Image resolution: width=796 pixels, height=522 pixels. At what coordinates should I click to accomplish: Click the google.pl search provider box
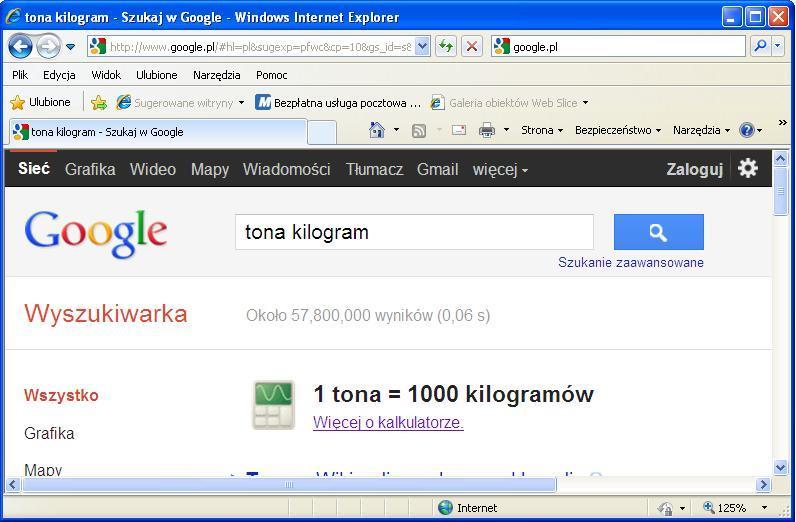pos(618,47)
